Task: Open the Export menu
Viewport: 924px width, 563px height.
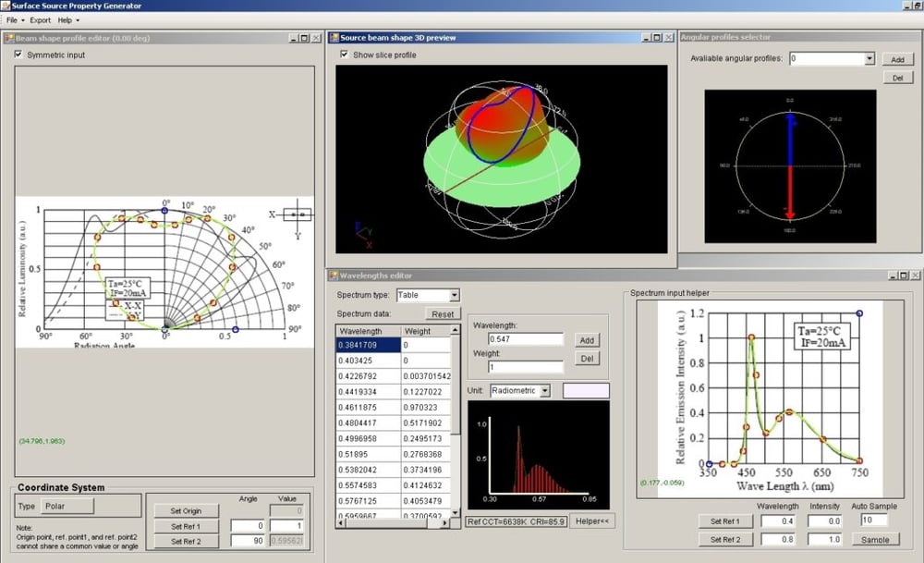Action: 42,19
